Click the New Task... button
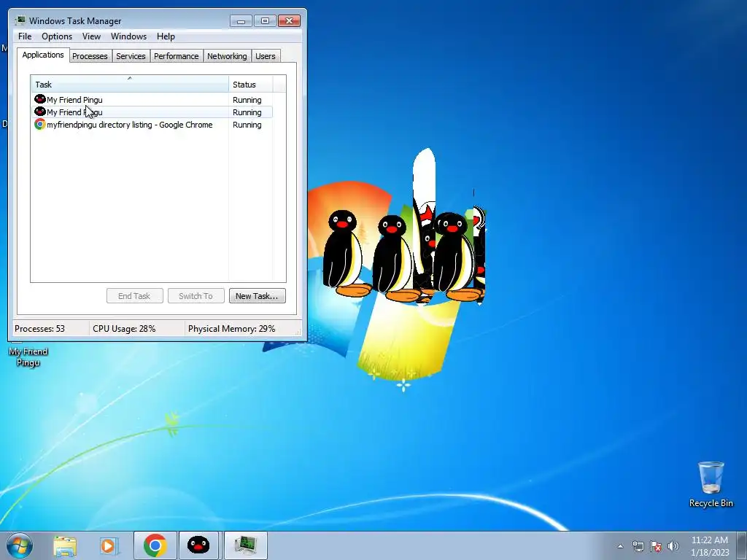This screenshot has height=560, width=747. tap(258, 296)
